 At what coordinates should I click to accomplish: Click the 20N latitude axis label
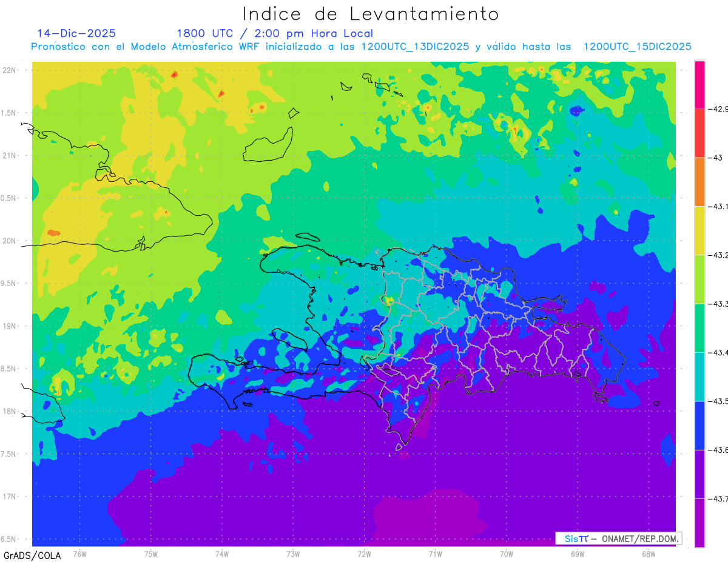(9, 241)
